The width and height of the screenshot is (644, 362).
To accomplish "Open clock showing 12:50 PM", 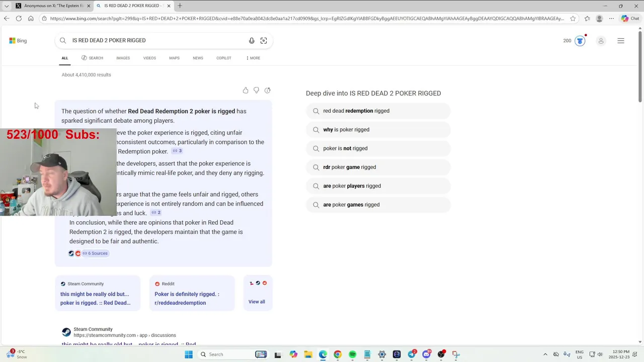I will click(620, 354).
